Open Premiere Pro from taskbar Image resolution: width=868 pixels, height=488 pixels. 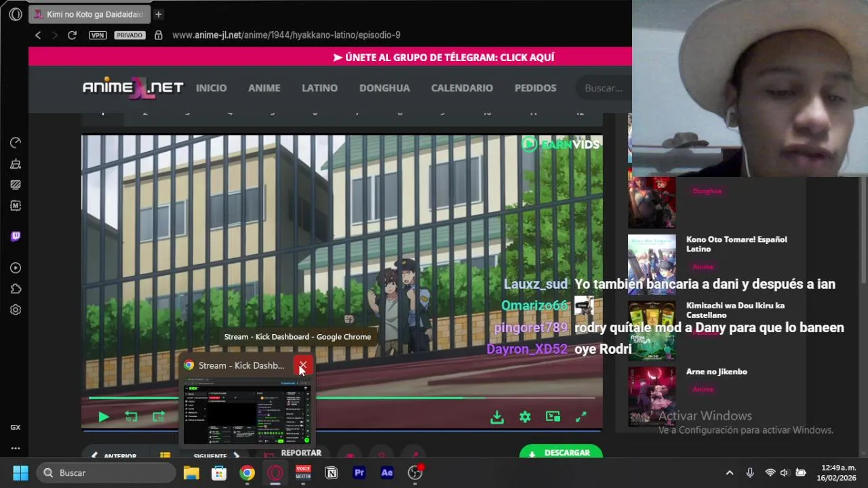click(359, 472)
